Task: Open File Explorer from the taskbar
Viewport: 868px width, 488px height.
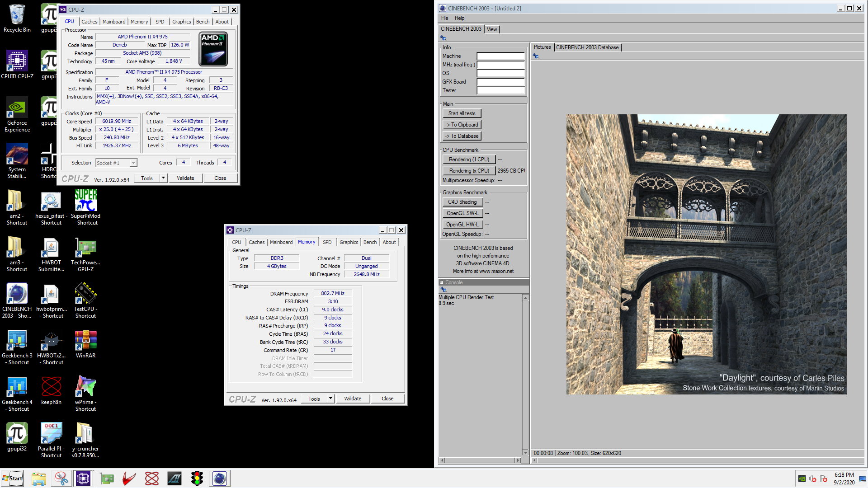Action: click(x=38, y=478)
